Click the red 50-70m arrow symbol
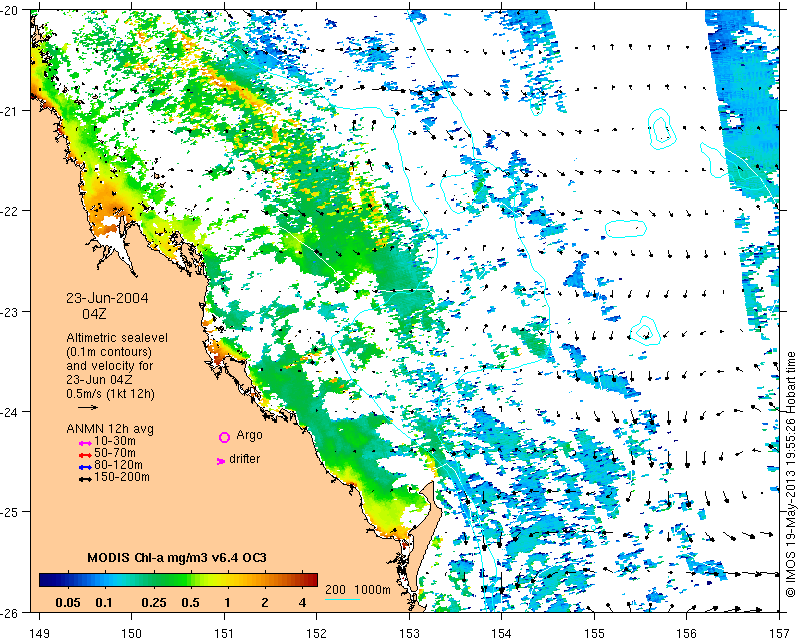Viewport: 800px width, 640px height. tap(85, 455)
